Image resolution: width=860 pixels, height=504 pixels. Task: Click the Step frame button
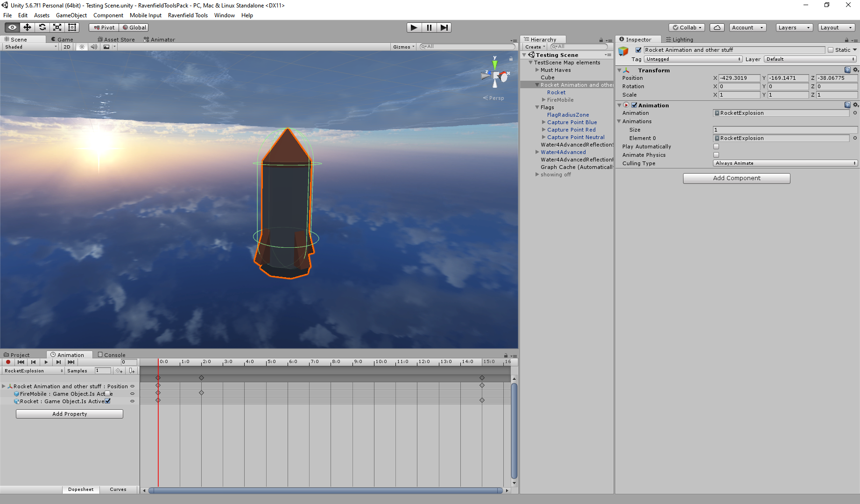point(444,28)
